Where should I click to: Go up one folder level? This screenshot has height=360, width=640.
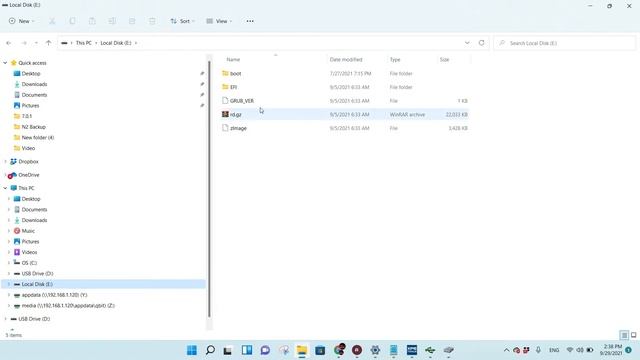pos(48,43)
